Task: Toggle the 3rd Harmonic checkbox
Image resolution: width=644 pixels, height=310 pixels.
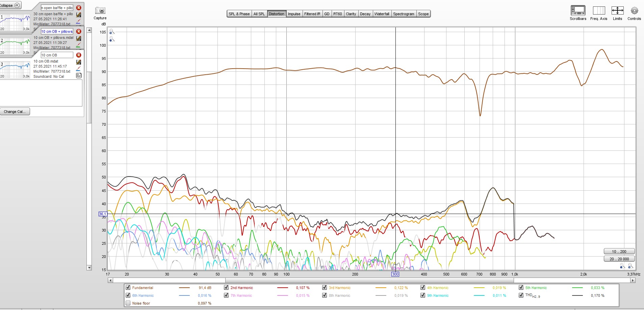Action: (x=325, y=287)
